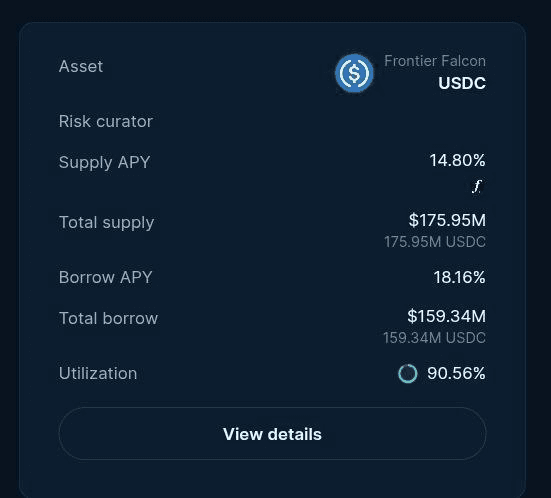
Task: Click the 159.34M USDC sub-value
Action: (435, 338)
